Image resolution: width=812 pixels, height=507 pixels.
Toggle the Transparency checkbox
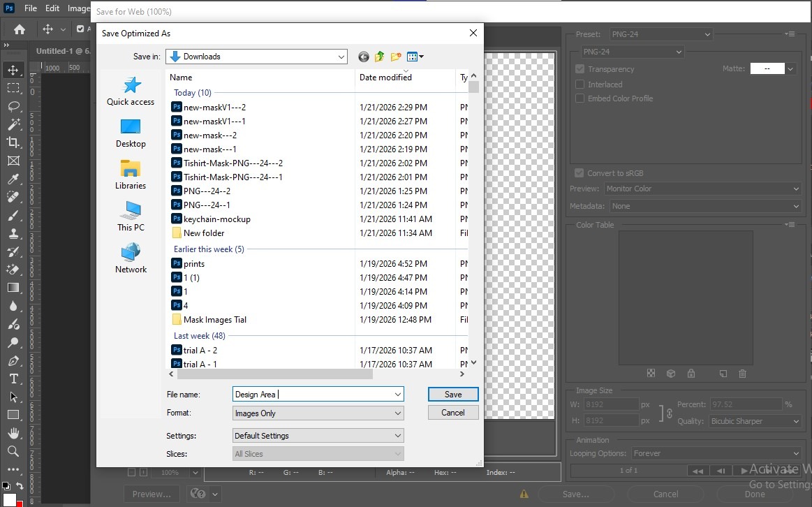[580, 69]
